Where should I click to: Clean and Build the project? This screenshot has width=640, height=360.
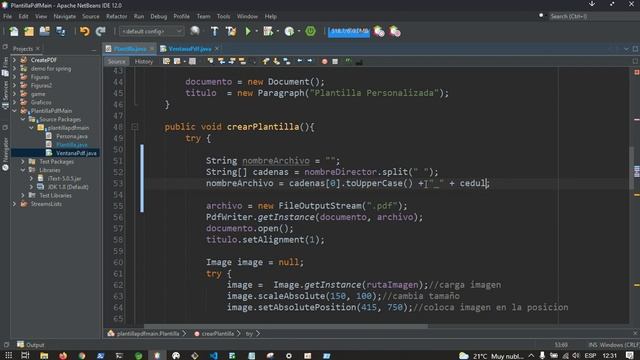click(x=231, y=31)
